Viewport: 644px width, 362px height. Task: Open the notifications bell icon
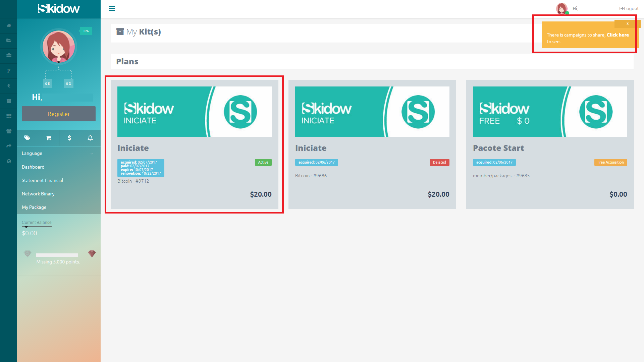tap(90, 138)
